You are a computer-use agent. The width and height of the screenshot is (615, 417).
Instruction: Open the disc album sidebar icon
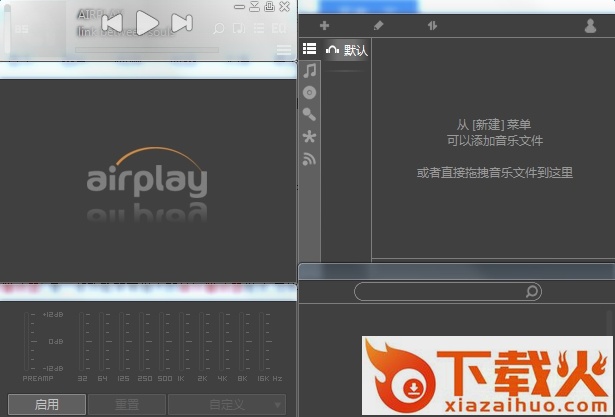click(x=310, y=92)
